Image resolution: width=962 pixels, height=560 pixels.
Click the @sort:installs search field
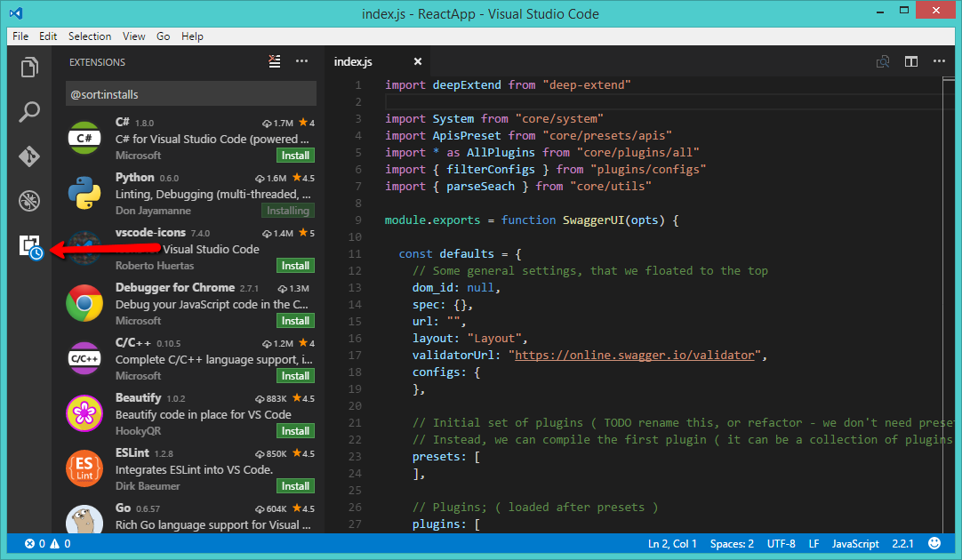tap(191, 94)
